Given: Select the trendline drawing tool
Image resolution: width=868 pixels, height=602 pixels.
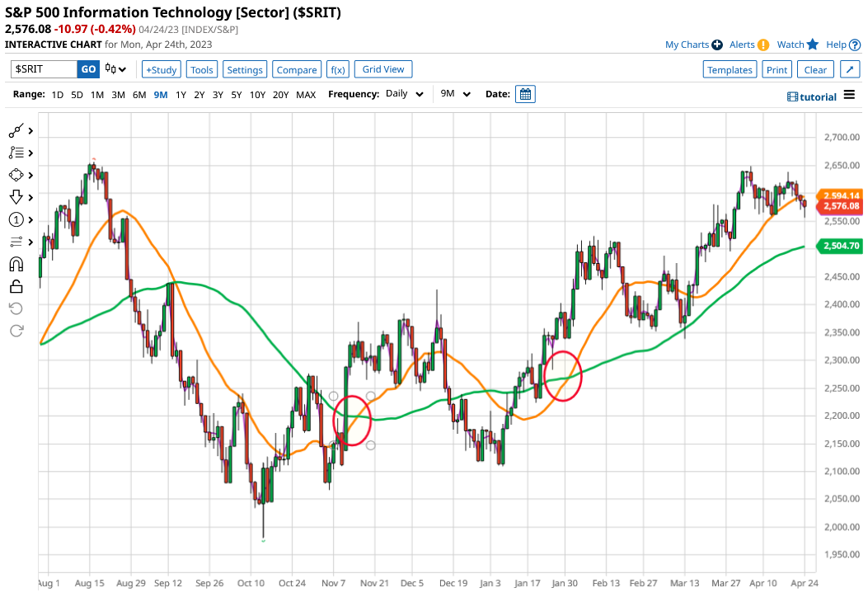Looking at the screenshot, I should 16,130.
